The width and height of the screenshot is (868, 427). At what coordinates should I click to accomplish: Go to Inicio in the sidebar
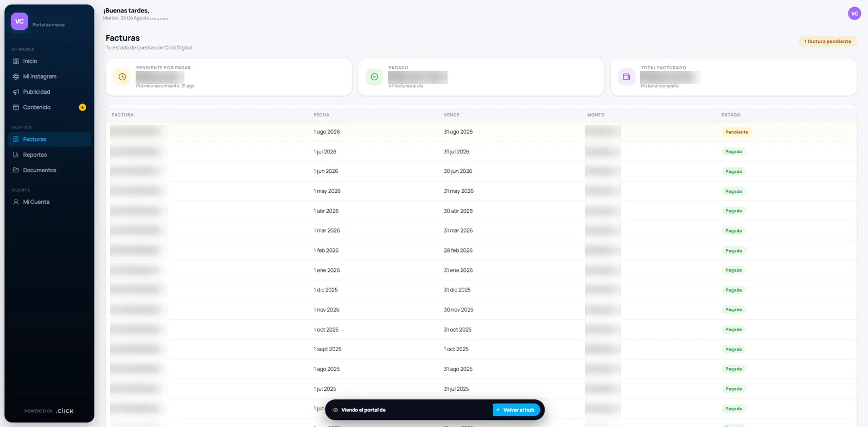click(49, 61)
